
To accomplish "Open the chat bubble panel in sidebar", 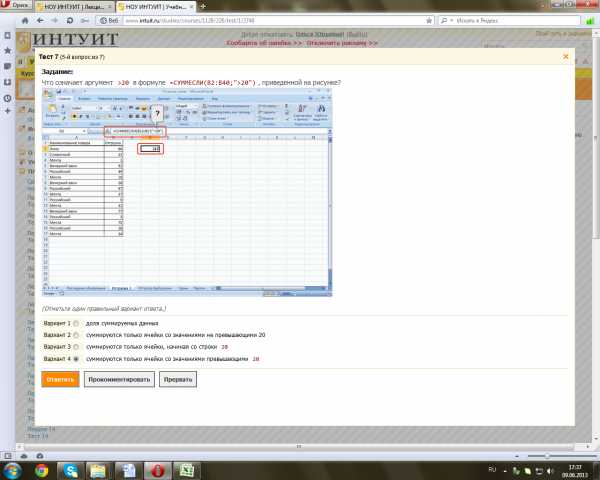I will 7,66.
